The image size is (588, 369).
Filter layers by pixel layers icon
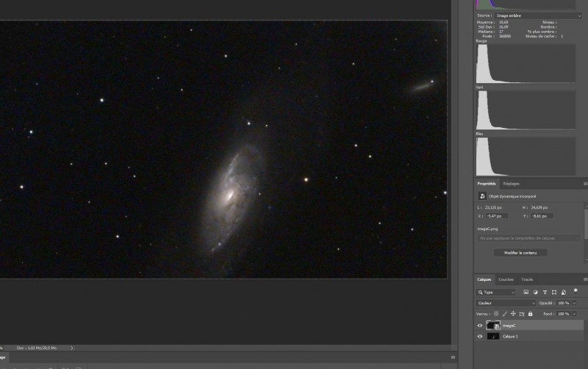point(526,292)
